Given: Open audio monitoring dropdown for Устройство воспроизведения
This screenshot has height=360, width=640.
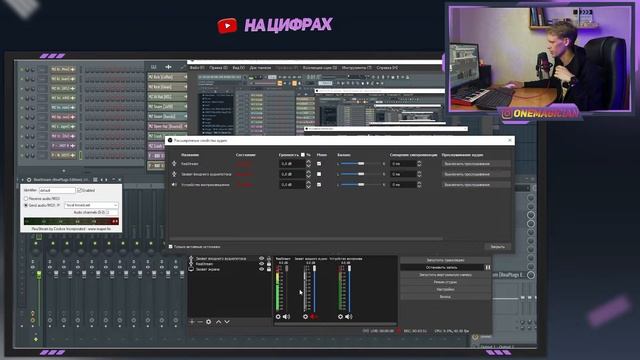Looking at the screenshot, I should tap(476, 184).
